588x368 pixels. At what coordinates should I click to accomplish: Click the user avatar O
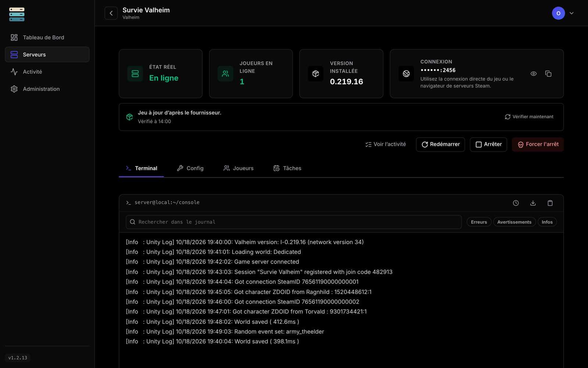pos(558,13)
